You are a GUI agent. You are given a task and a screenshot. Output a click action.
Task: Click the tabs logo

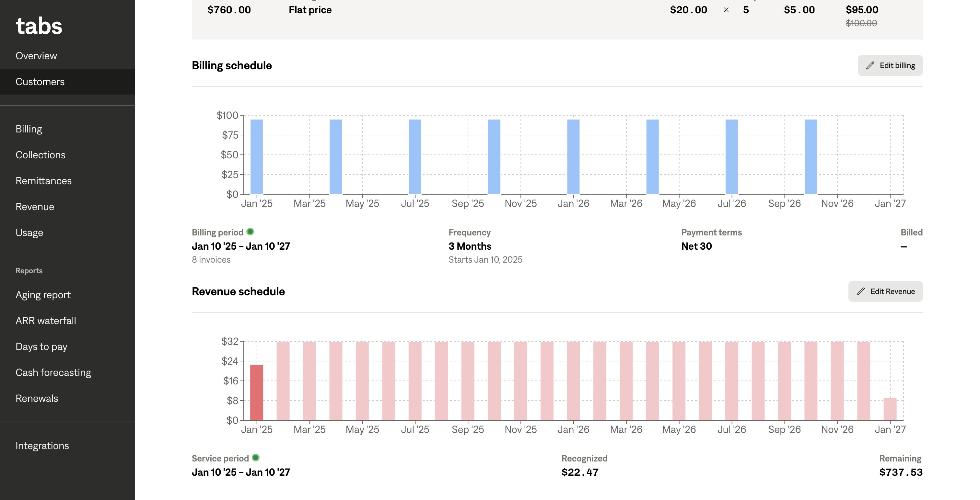click(x=39, y=26)
